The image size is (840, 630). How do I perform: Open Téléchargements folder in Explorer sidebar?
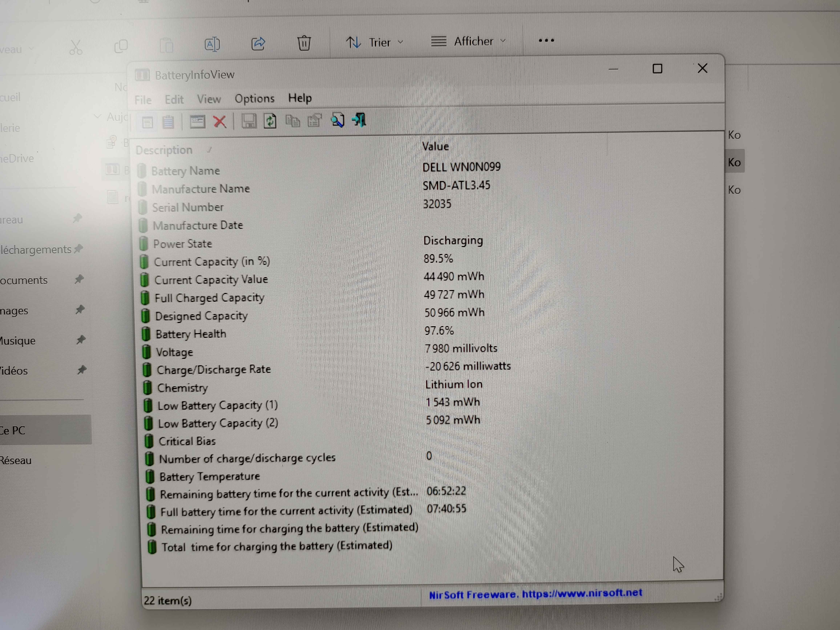[x=36, y=249]
